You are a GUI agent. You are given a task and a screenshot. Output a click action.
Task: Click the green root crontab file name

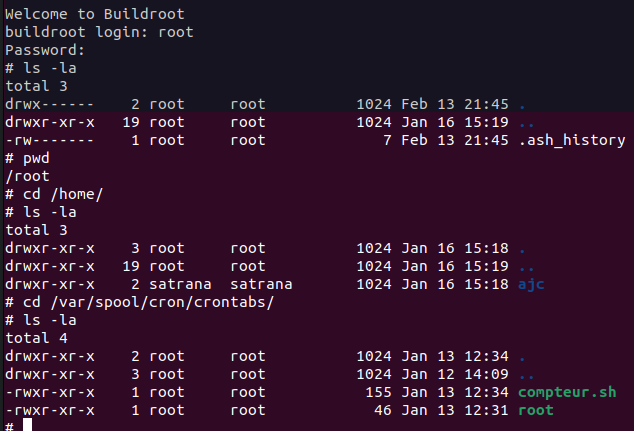(x=536, y=409)
